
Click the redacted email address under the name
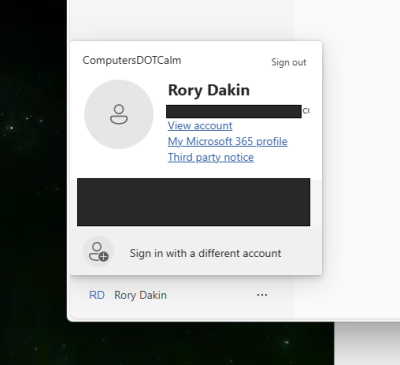point(234,111)
